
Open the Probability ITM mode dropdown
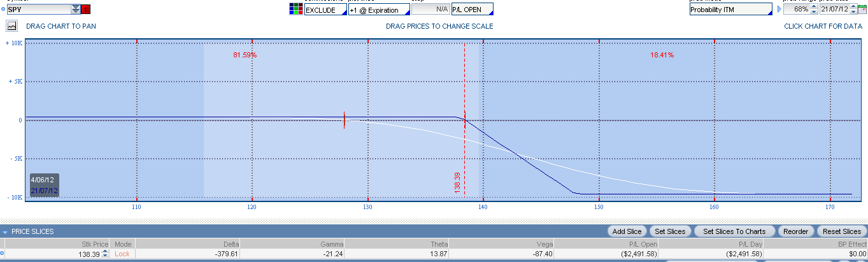pos(730,10)
